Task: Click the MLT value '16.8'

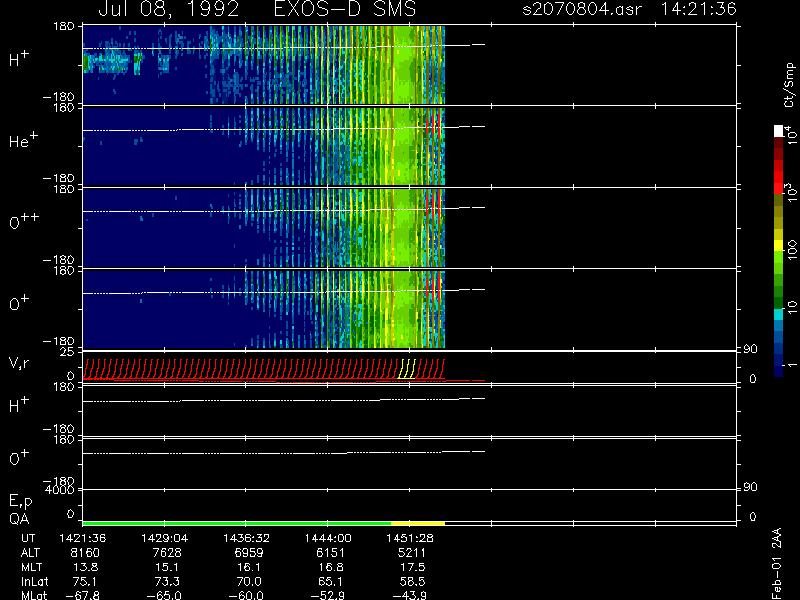Action: tap(330, 567)
